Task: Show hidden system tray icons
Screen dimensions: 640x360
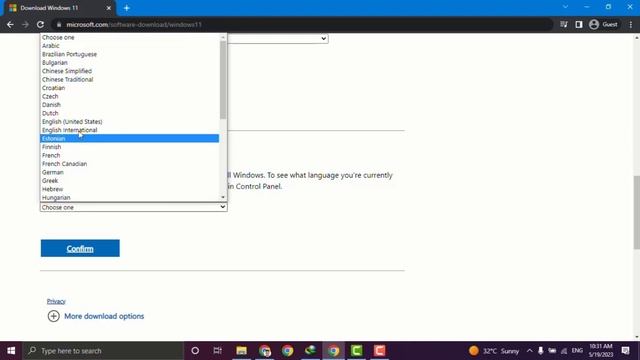Action: point(529,351)
